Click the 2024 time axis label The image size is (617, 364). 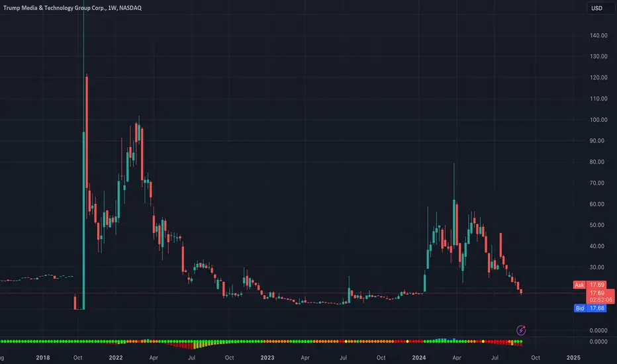pyautogui.click(x=418, y=357)
